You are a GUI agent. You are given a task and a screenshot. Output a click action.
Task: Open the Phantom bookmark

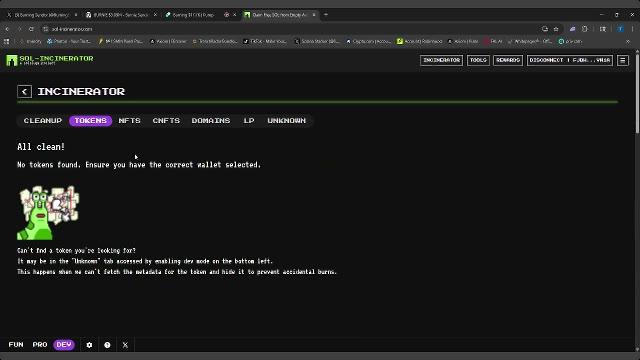pyautogui.click(x=69, y=41)
